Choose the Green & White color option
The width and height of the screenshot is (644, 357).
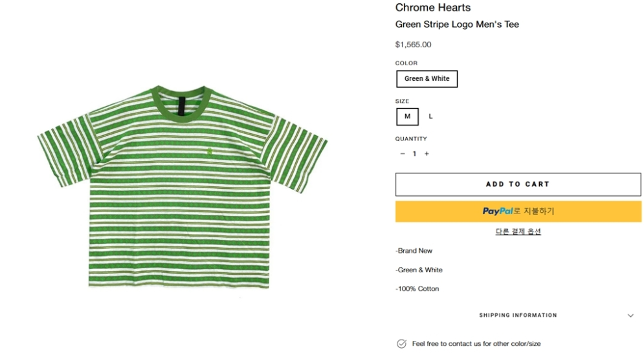(x=427, y=79)
